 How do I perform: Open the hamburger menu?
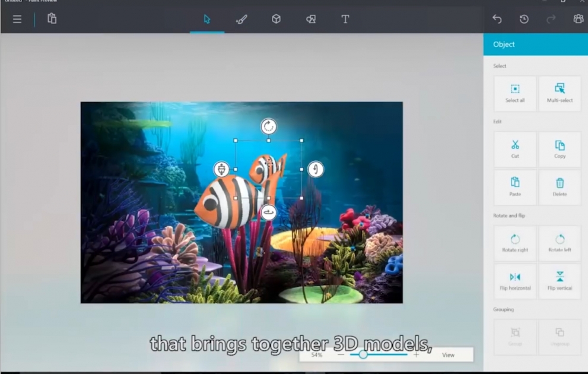tap(17, 19)
